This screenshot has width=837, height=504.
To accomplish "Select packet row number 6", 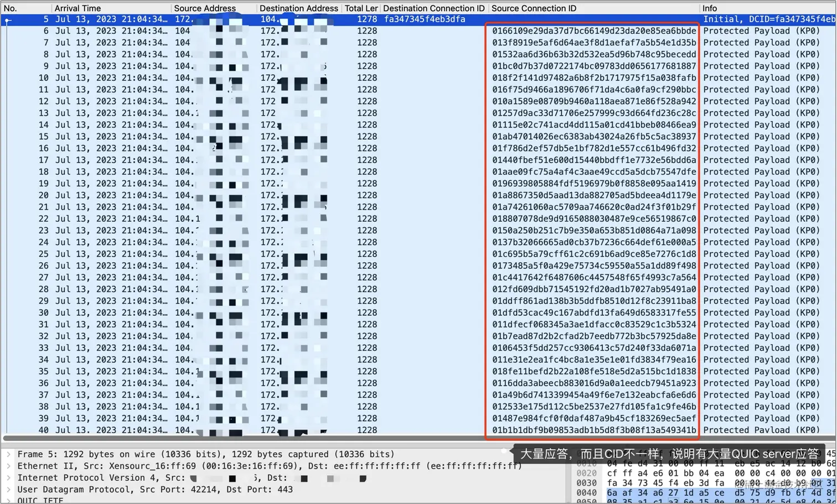I will [x=418, y=31].
